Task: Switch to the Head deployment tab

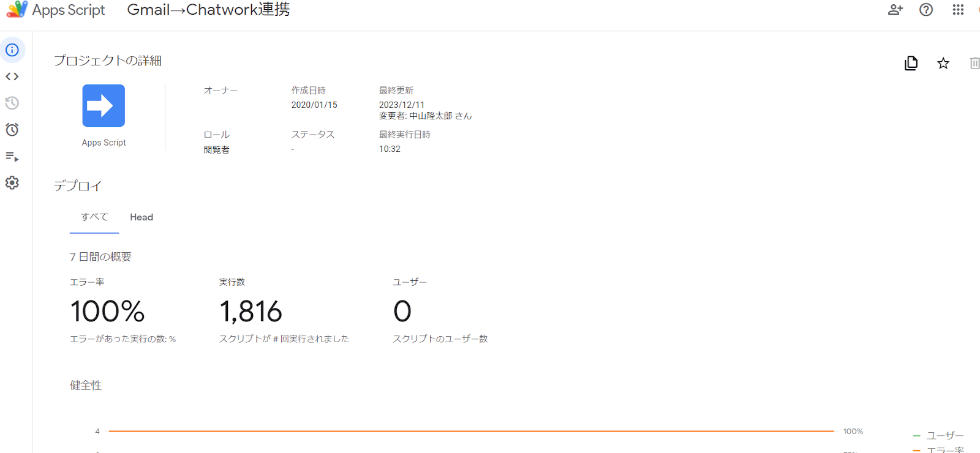Action: click(x=141, y=217)
